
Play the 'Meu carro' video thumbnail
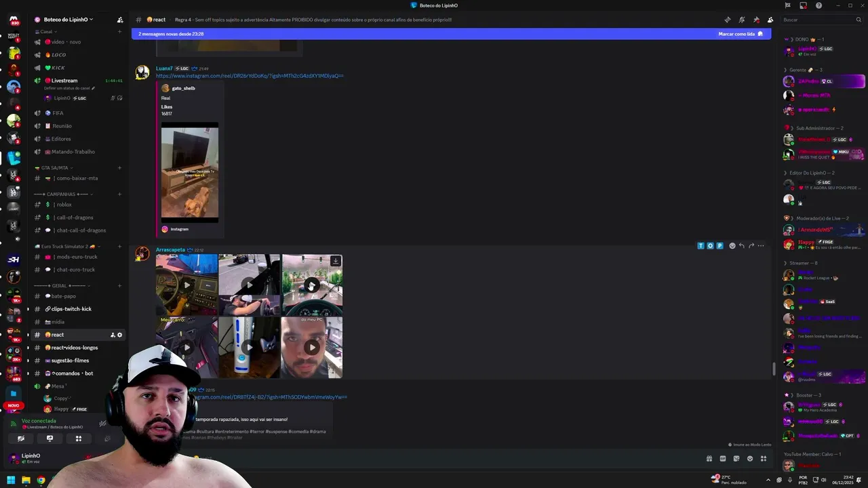click(186, 348)
